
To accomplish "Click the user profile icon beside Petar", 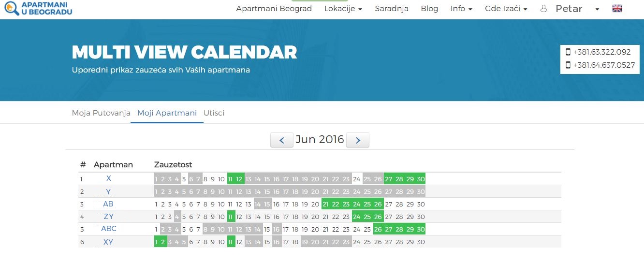I will 543,8.
